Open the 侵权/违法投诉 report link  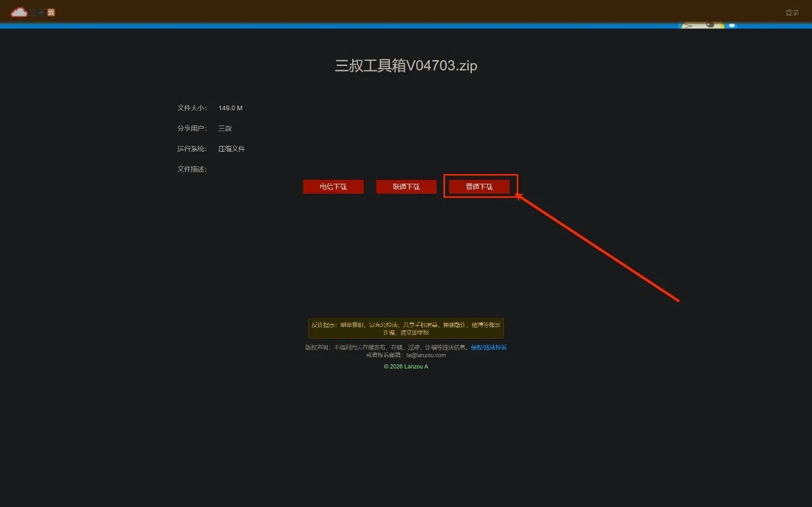coord(489,348)
